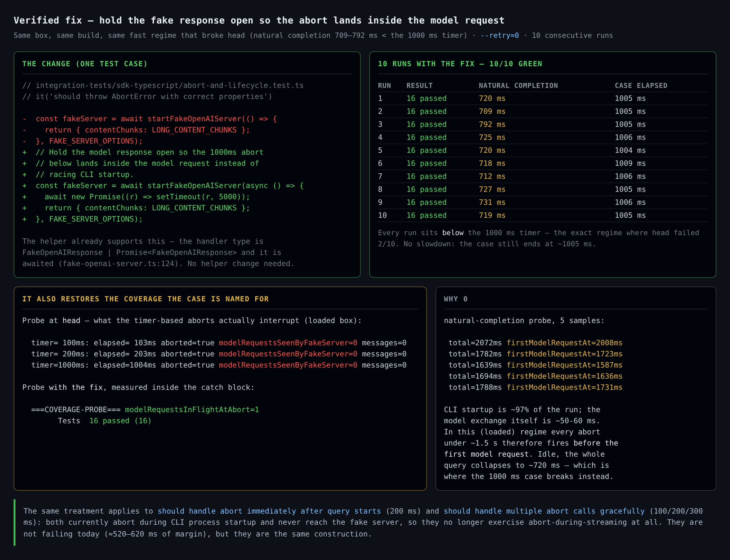Click '712 ms' in run 7 row
This screenshot has width=730, height=560.
[x=492, y=176]
